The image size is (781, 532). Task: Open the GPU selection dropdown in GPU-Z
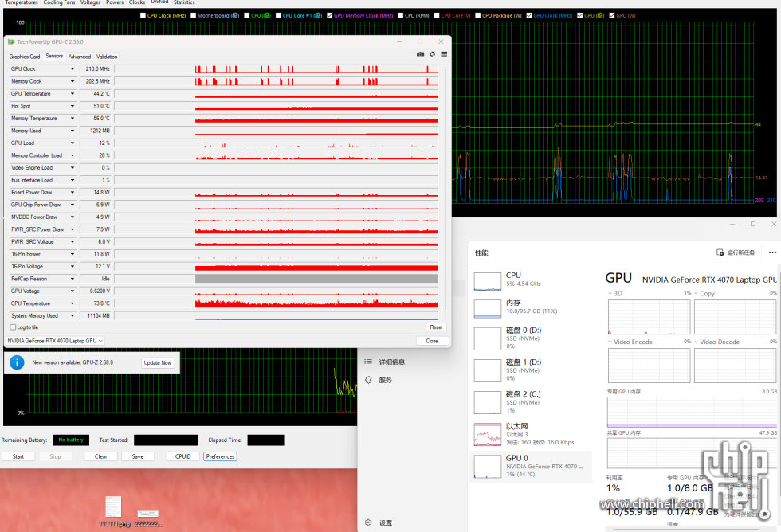100,341
